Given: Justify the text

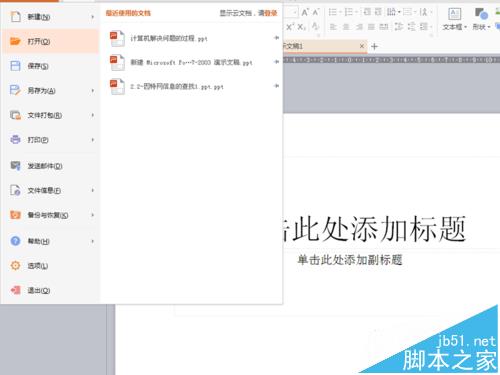Looking at the screenshot, I should tap(371, 27).
